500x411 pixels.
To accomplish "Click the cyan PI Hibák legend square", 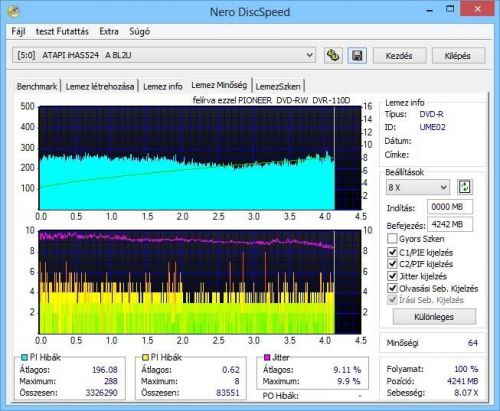I will (24, 358).
